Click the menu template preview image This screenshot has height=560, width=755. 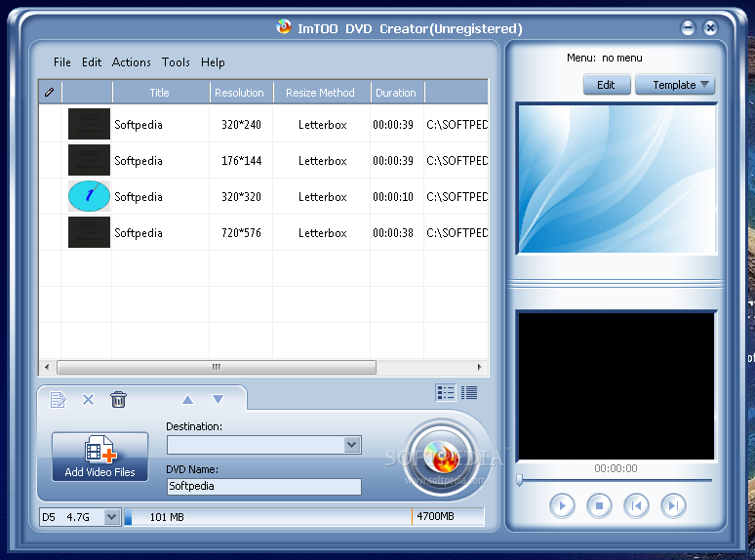616,179
